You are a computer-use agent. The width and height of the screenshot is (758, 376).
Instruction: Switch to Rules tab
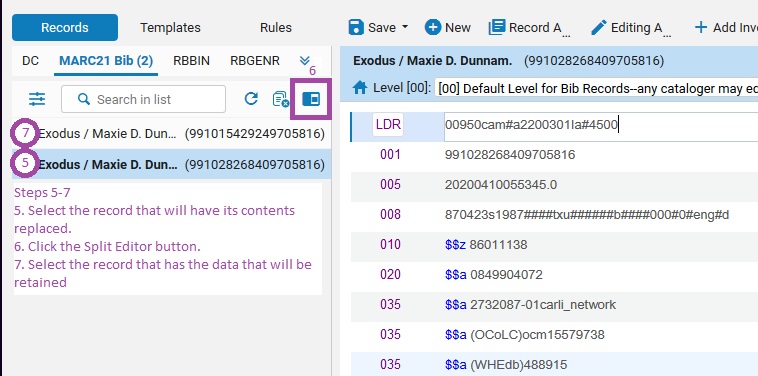pyautogui.click(x=276, y=28)
